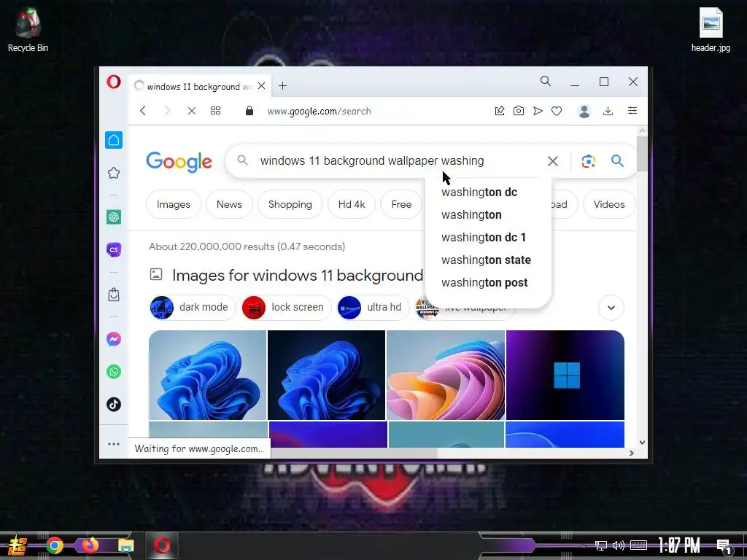Viewport: 747px width, 560px height.
Task: Click the Google logo
Action: click(x=179, y=162)
